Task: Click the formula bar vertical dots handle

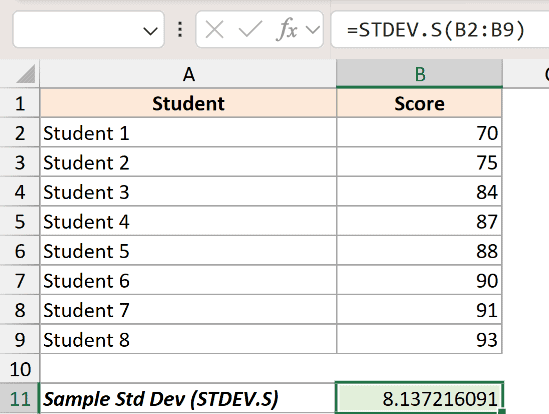Action: click(x=180, y=29)
